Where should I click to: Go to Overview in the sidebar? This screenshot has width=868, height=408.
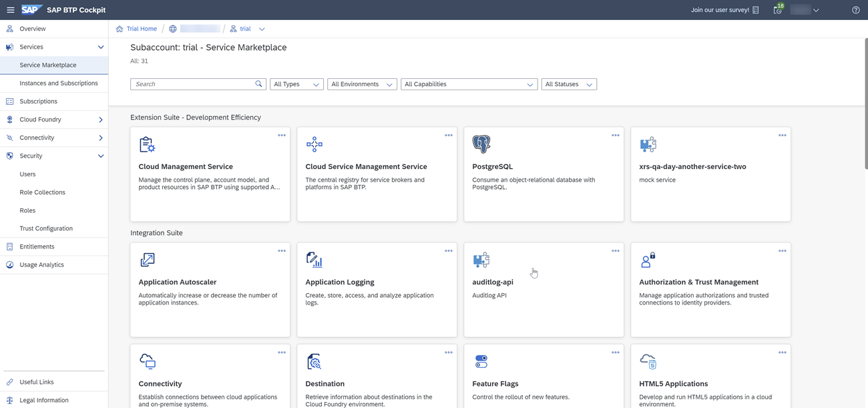(54, 29)
